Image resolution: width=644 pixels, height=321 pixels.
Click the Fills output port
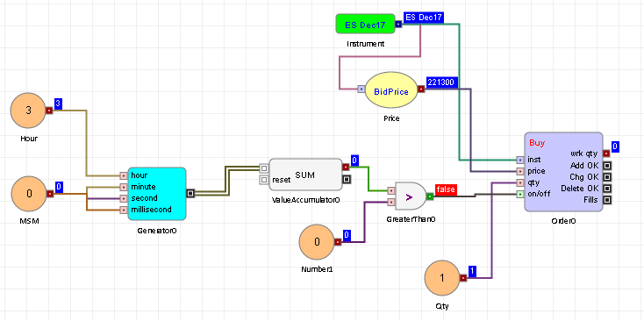(607, 200)
